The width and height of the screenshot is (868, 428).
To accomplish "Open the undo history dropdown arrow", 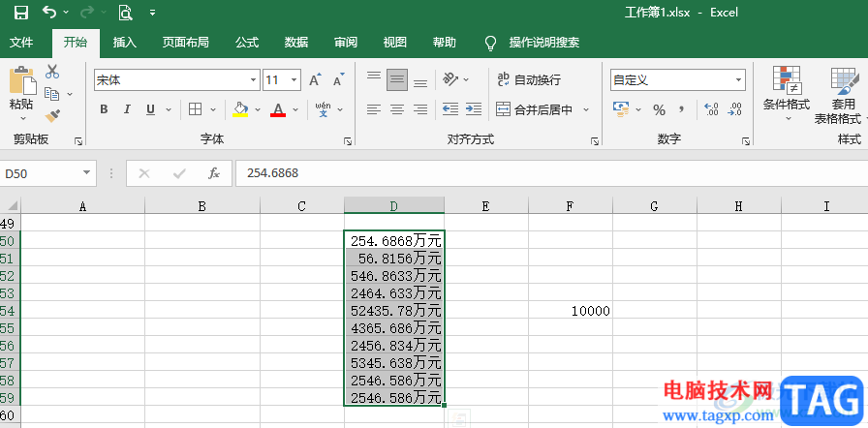I will (67, 13).
